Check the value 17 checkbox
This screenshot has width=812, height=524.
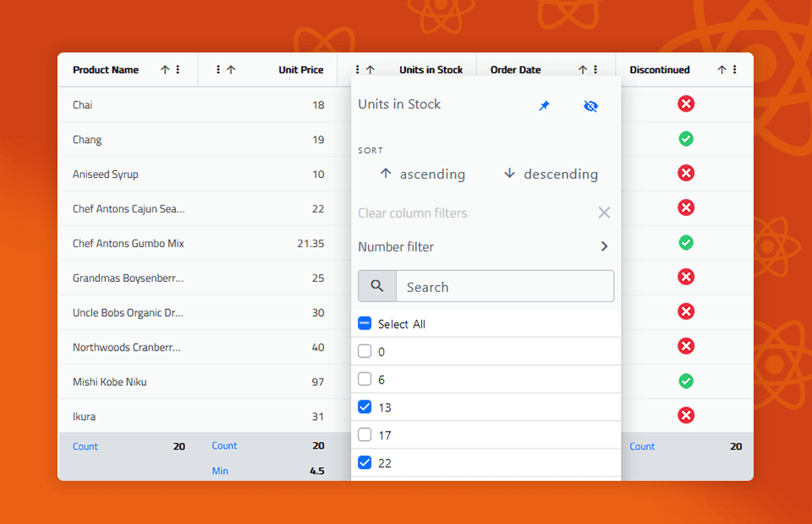(x=365, y=435)
